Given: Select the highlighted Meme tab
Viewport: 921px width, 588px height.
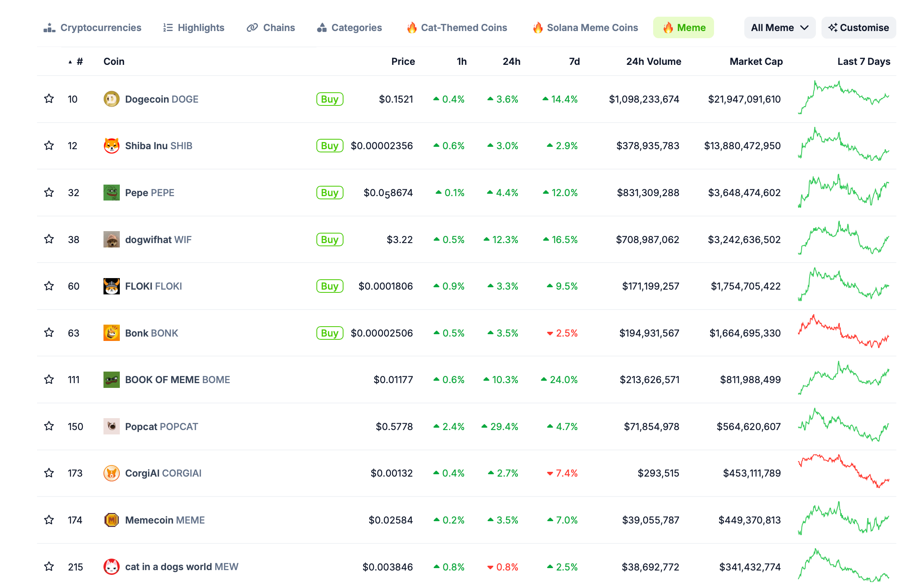Looking at the screenshot, I should (683, 28).
